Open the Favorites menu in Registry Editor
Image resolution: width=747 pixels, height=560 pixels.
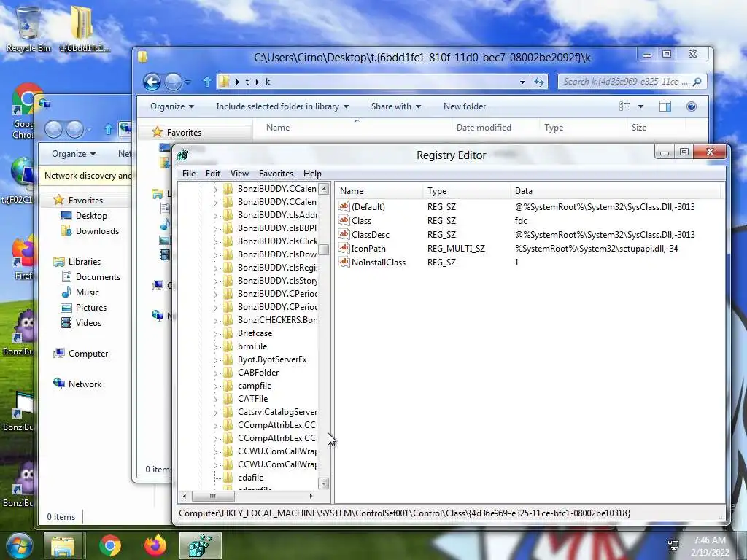(276, 174)
